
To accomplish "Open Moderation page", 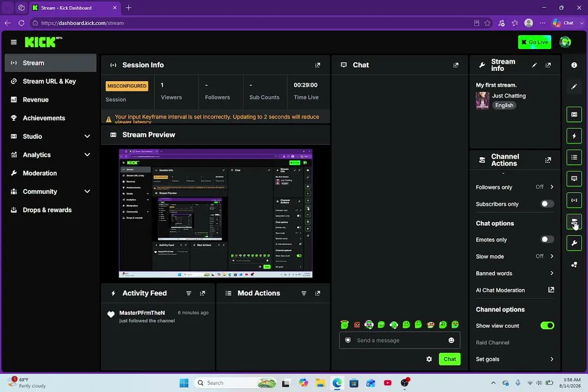I will (50, 173).
